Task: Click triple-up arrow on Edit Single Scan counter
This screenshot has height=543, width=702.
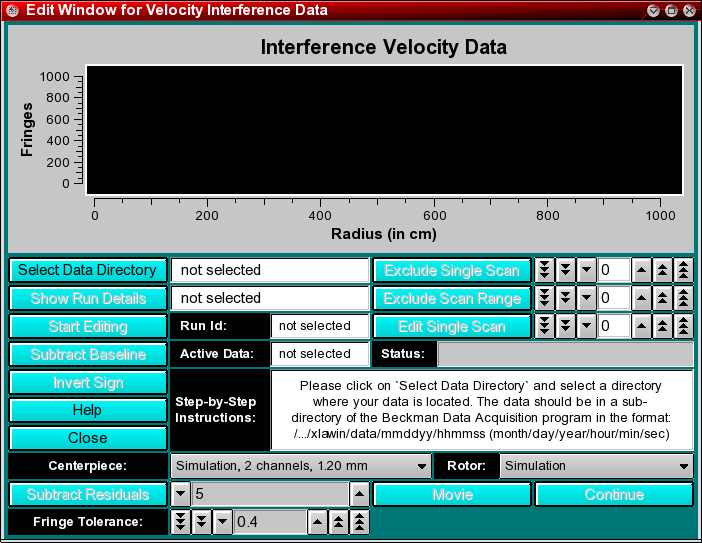Action: coord(684,326)
